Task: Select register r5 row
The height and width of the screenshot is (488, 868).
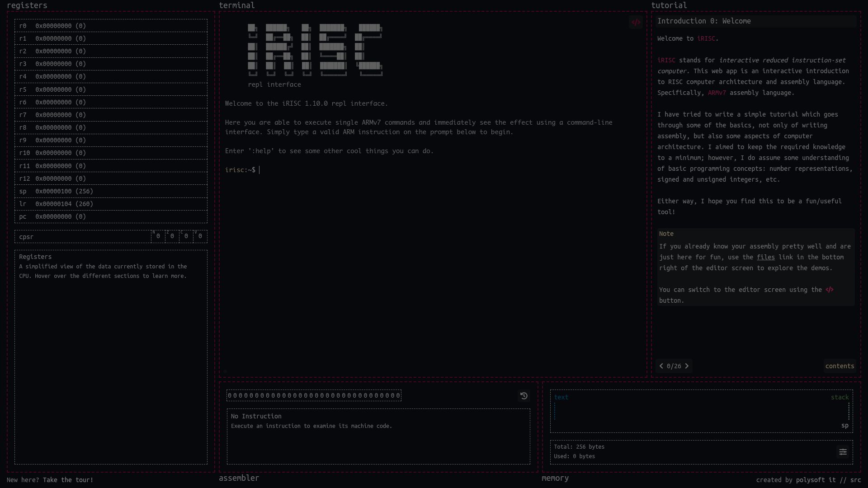Action: [x=111, y=89]
